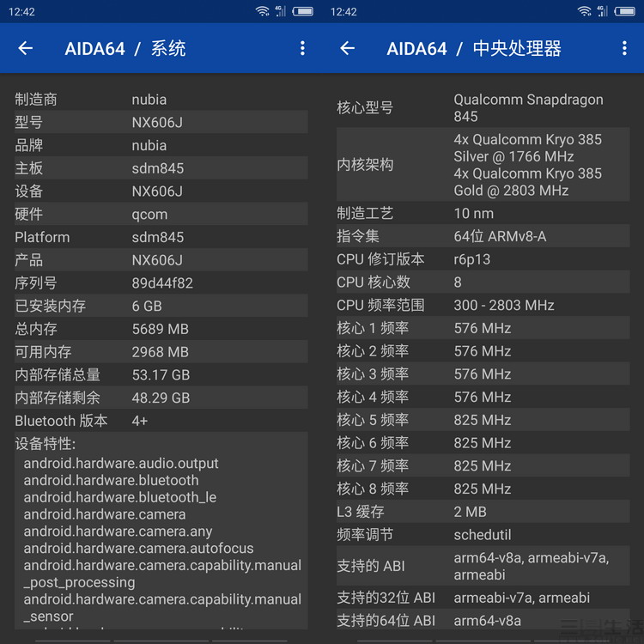Tap the CPU 频率范围 row

[483, 306]
